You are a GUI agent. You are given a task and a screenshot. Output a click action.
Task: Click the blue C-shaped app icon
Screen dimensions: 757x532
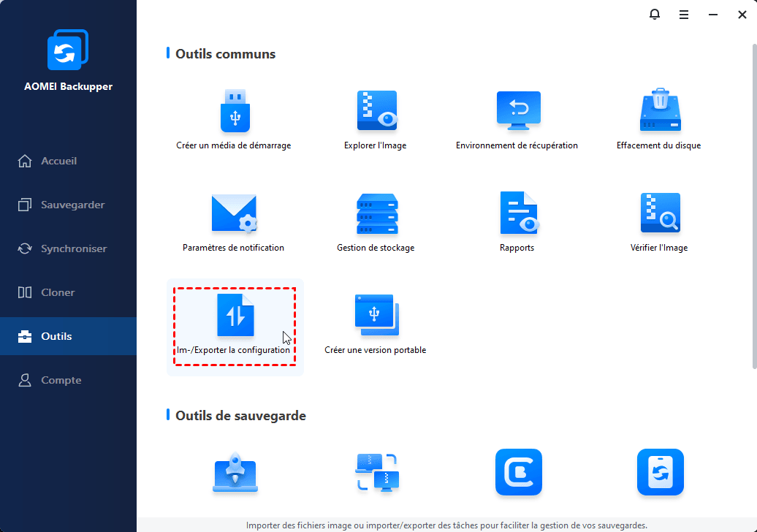[x=519, y=472]
